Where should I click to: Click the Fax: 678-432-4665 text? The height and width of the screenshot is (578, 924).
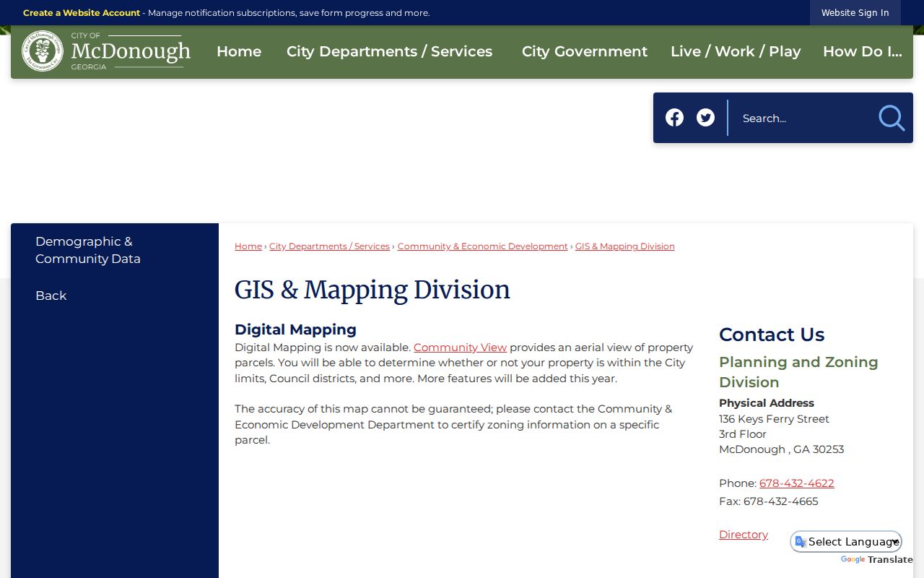[x=769, y=501]
